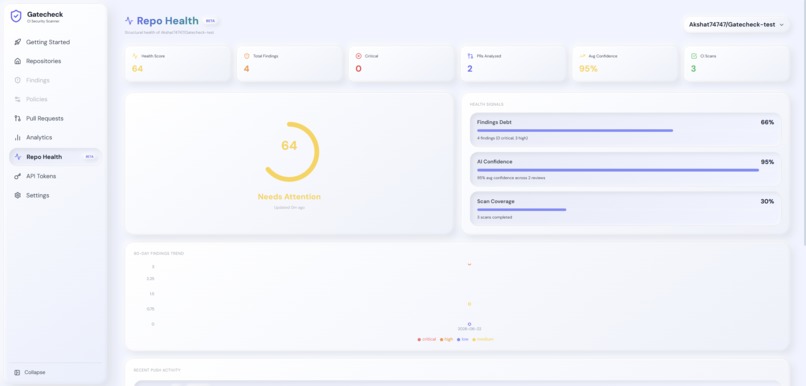Go to Repositories in the sidebar
The image size is (806, 386).
coord(55,61)
